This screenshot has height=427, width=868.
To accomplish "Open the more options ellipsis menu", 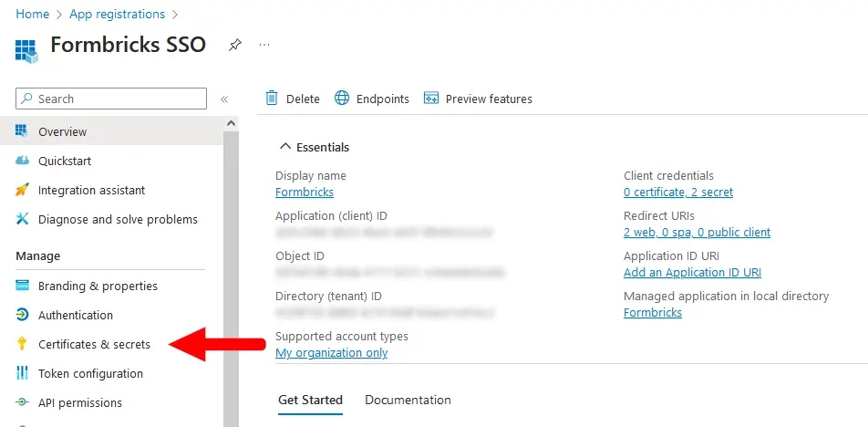I will point(264,45).
